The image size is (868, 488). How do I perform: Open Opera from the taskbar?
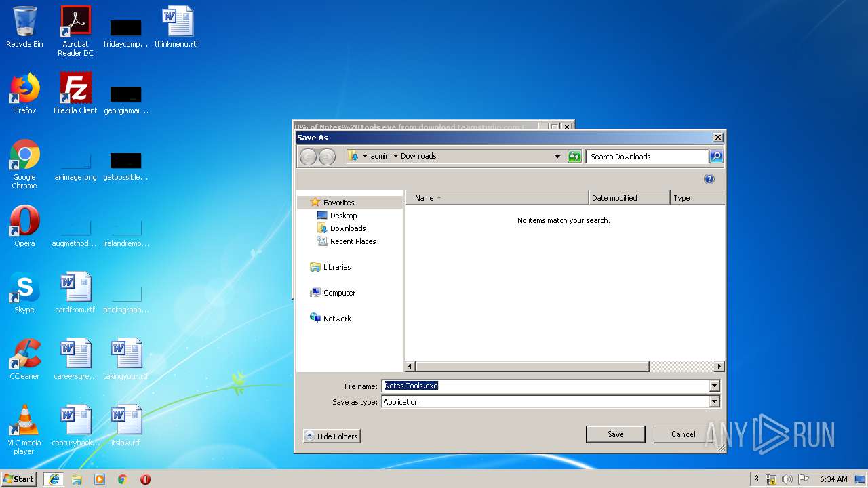(x=145, y=479)
